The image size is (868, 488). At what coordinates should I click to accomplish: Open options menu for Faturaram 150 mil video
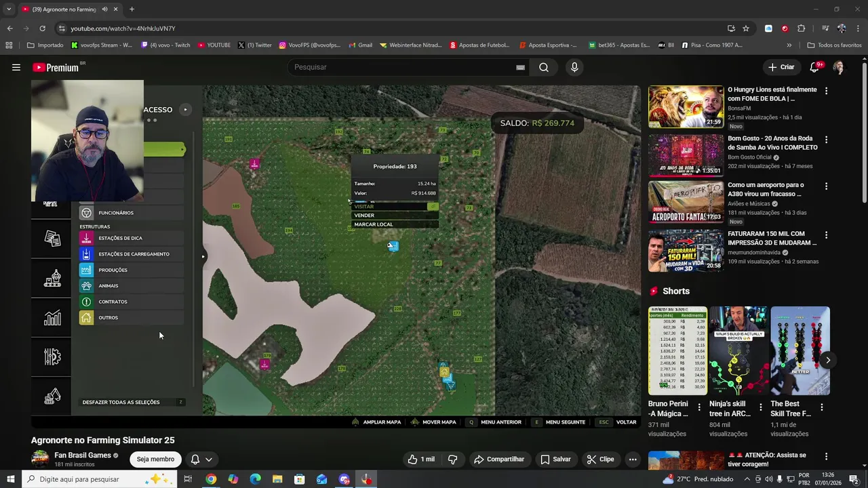[x=826, y=235]
